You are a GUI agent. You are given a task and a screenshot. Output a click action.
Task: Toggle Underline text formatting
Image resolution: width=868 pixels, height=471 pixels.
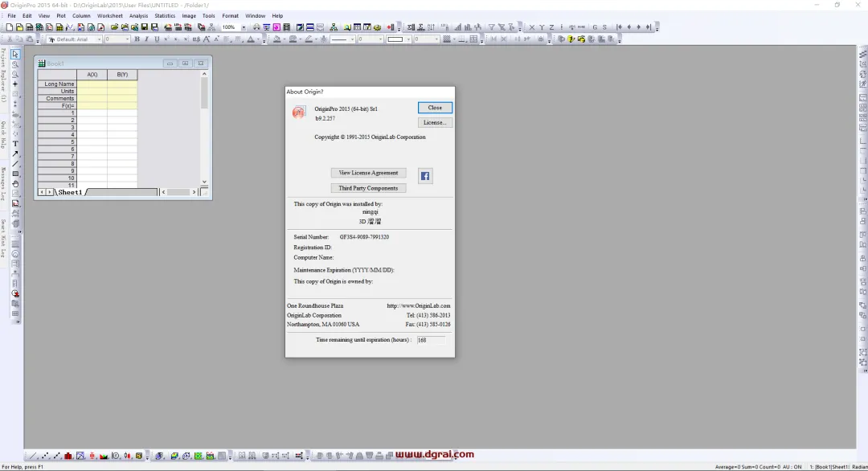tap(157, 39)
